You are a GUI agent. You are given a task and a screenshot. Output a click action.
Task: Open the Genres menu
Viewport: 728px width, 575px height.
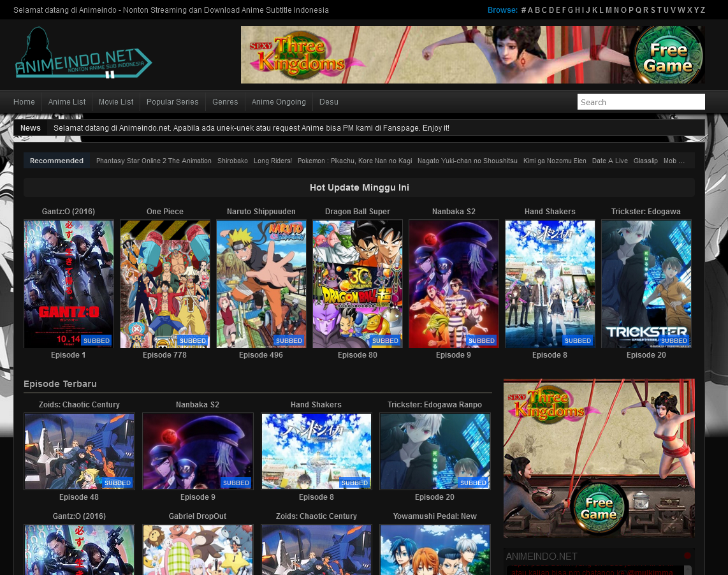225,102
